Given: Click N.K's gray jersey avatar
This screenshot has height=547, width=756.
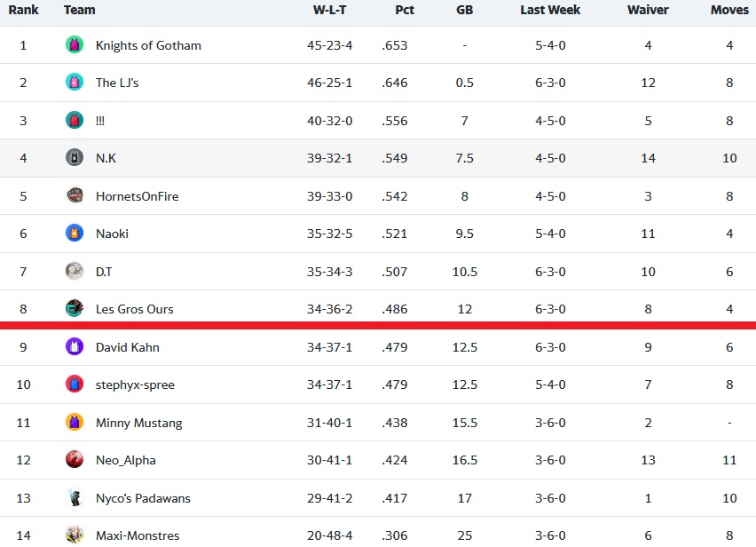Looking at the screenshot, I should (x=75, y=158).
